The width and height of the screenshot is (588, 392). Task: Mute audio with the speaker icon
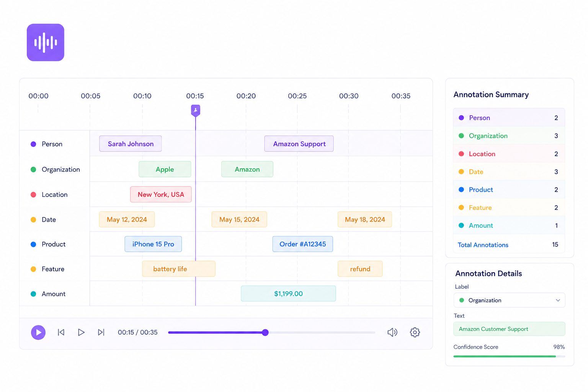[392, 332]
